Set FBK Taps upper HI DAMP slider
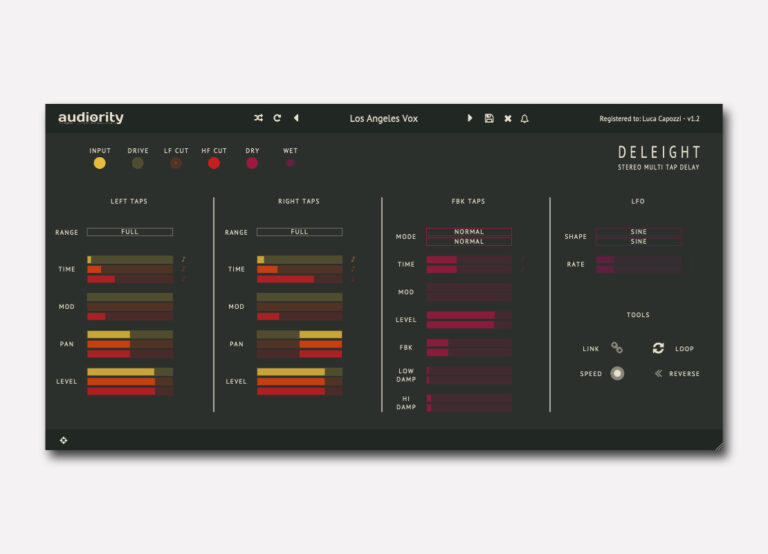This screenshot has height=554, width=768. click(469, 398)
